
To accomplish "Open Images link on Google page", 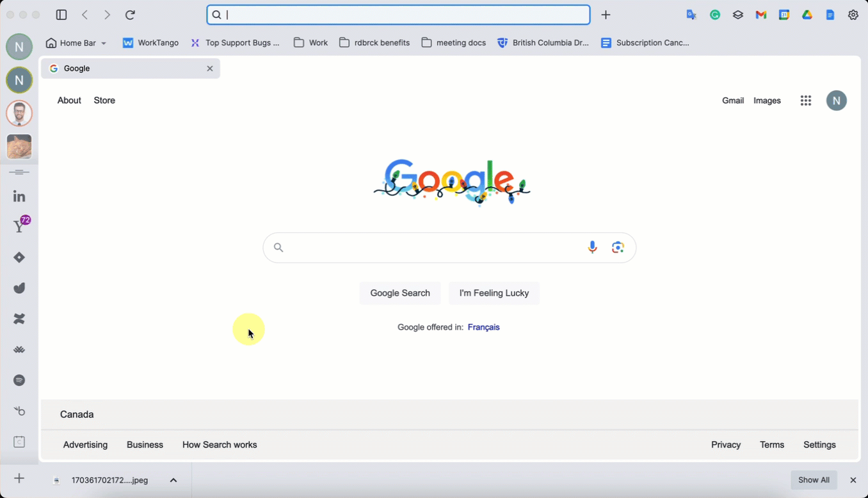I will click(x=767, y=100).
